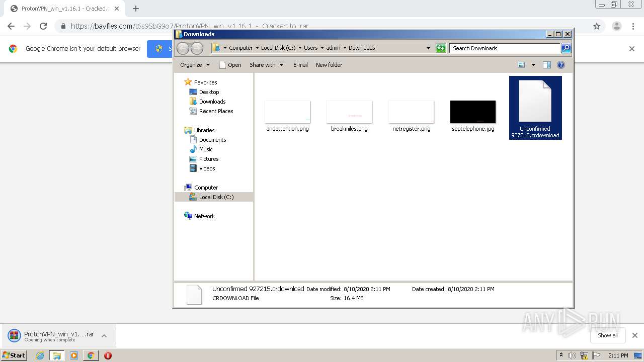The image size is (644, 362).
Task: Click network icon in system tray
Action: coord(584,355)
